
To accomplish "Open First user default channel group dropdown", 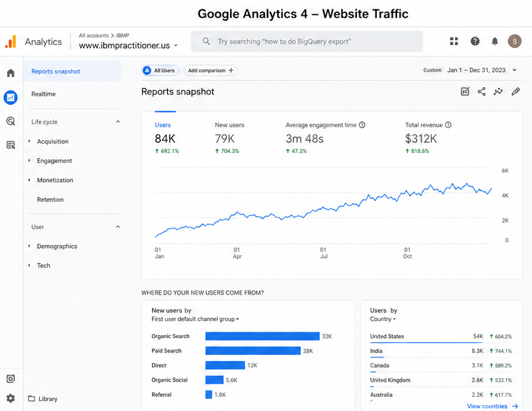I will (x=196, y=319).
